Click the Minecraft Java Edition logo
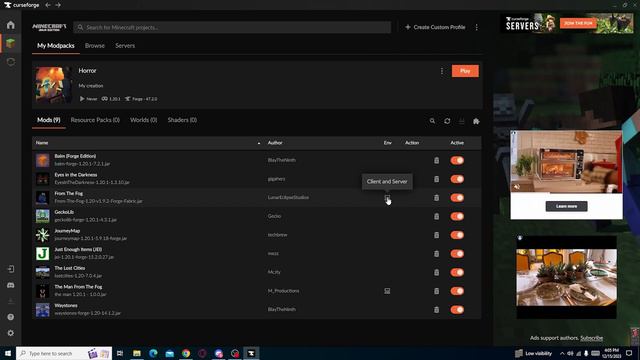The image size is (640, 360). [x=49, y=27]
